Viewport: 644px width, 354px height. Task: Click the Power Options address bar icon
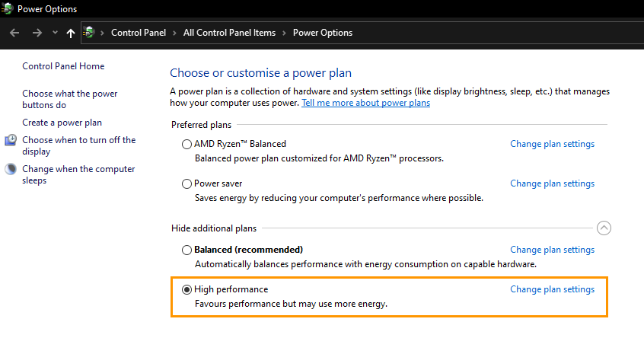click(x=89, y=33)
